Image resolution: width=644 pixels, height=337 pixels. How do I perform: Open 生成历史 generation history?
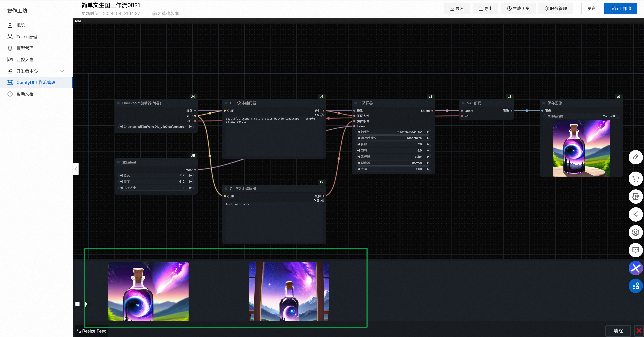pos(518,8)
